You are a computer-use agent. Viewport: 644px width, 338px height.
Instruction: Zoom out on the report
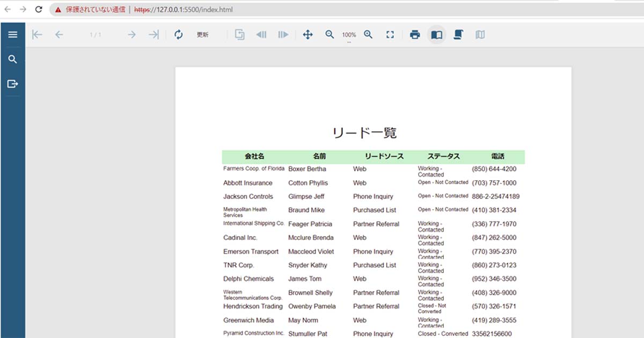coord(330,34)
